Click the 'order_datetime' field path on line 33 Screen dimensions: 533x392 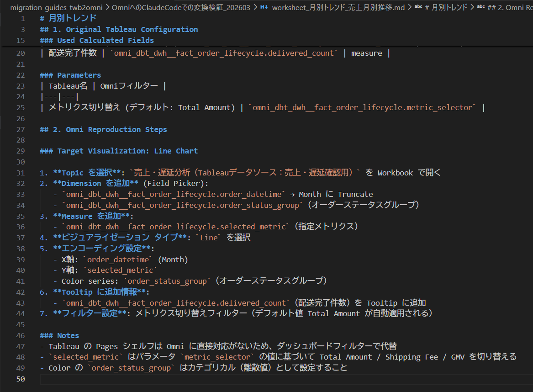[x=174, y=195]
